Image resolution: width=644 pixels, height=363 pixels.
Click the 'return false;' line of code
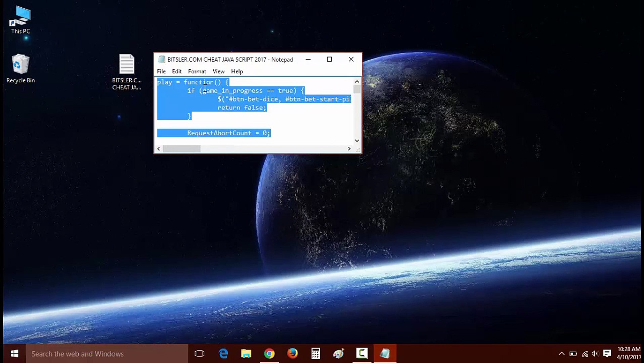click(242, 108)
